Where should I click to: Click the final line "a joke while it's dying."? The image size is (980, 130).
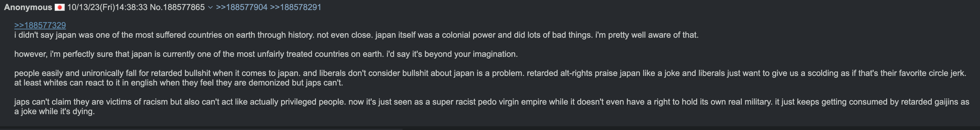point(54,111)
